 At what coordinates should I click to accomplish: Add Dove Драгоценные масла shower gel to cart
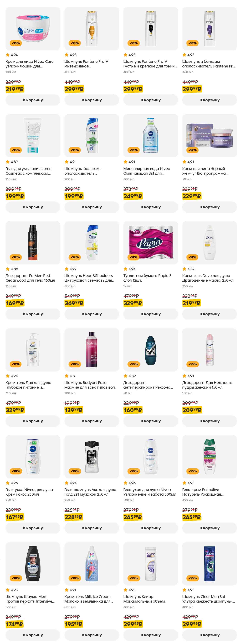pyautogui.click(x=209, y=314)
